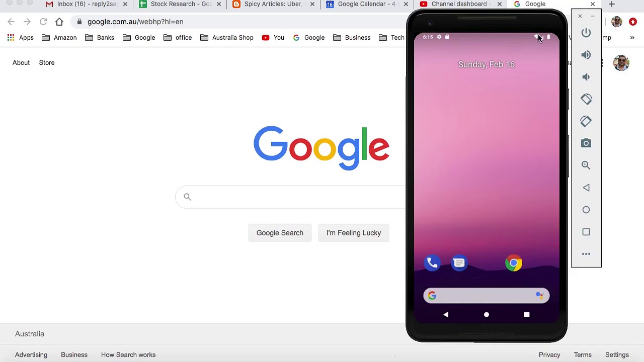Open the Apps grid in bookmarks bar
The width and height of the screenshot is (644, 362).
[20, 38]
